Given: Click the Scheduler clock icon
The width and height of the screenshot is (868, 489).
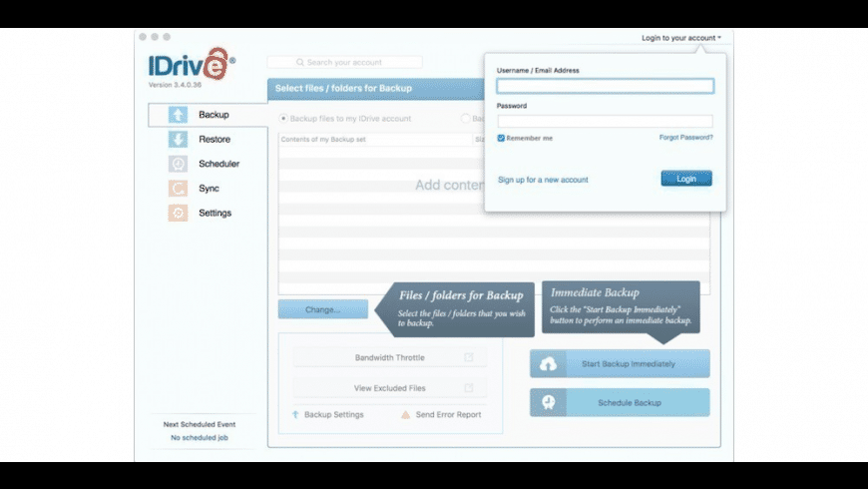Looking at the screenshot, I should click(178, 164).
